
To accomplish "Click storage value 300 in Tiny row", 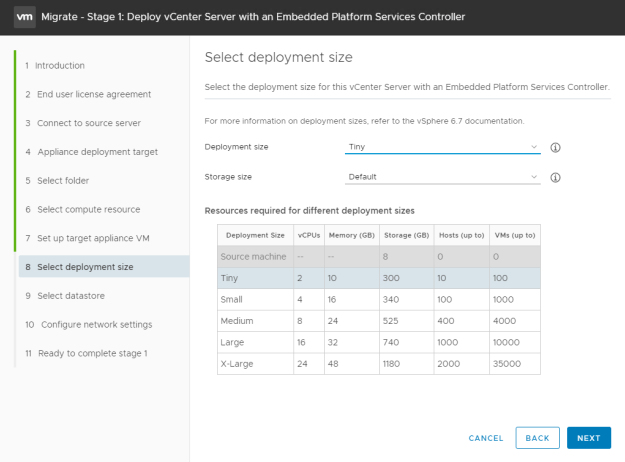I will click(391, 278).
